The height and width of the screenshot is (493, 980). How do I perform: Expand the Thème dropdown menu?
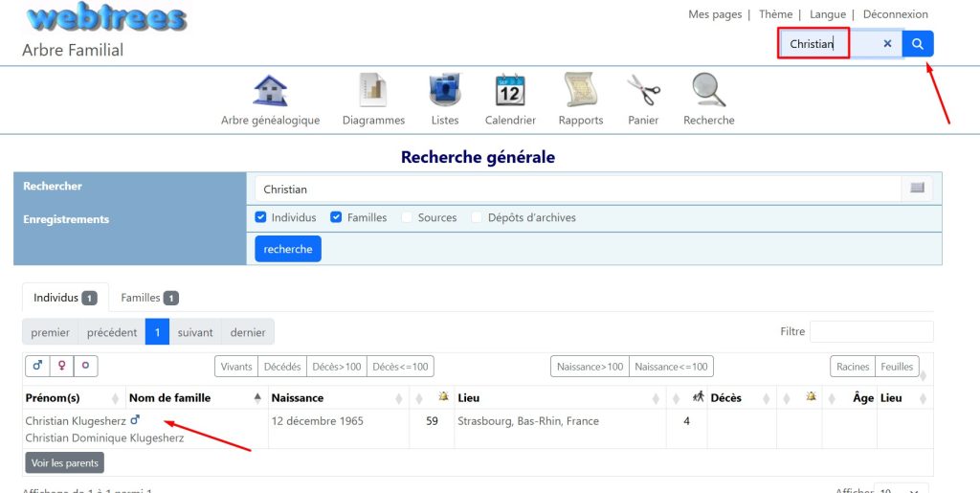pos(775,14)
